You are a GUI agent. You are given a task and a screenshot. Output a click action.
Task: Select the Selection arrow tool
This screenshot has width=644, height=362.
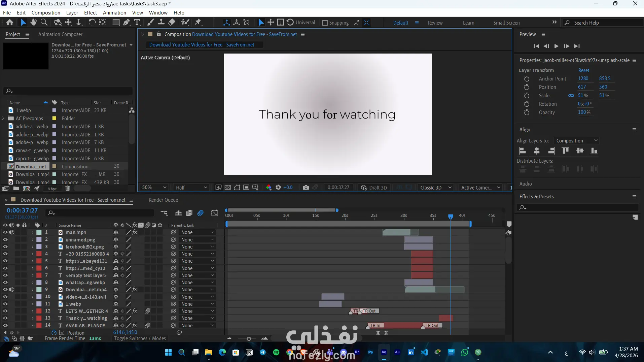click(23, 23)
